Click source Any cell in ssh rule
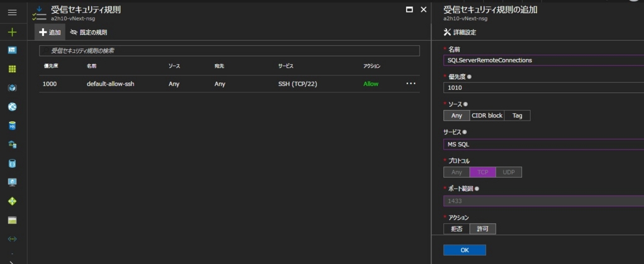The image size is (644, 264). (x=174, y=84)
